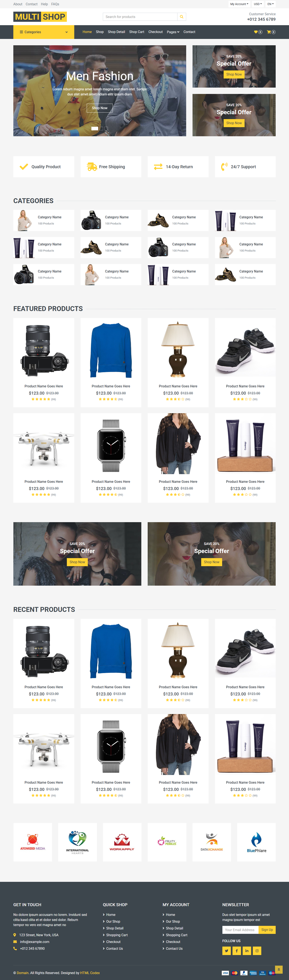Go to Shop Detail menu item
The height and width of the screenshot is (980, 289).
point(116,32)
